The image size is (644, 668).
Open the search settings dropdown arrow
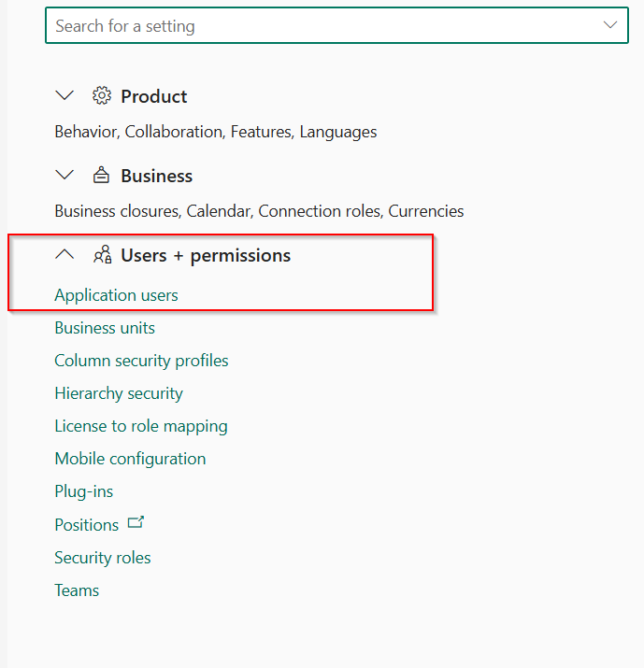click(x=610, y=25)
